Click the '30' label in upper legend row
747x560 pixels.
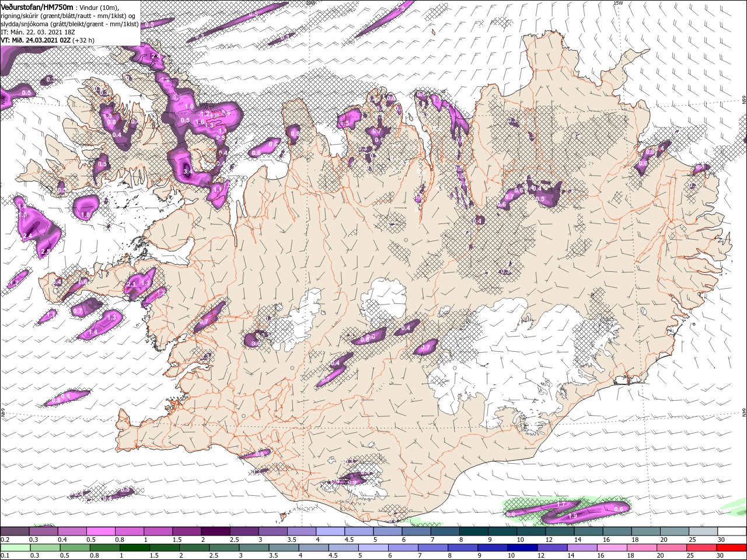click(720, 540)
